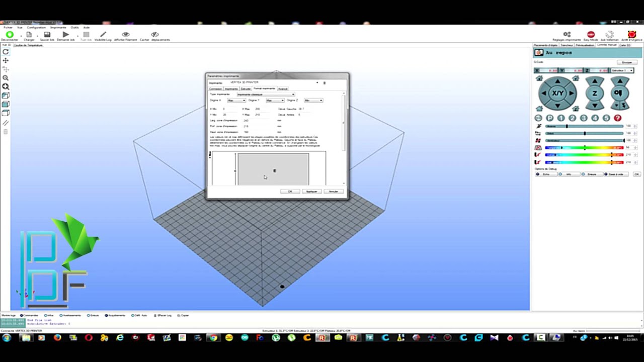
Task: Switch to the Connexion tab in dialog
Action: pos(215,89)
